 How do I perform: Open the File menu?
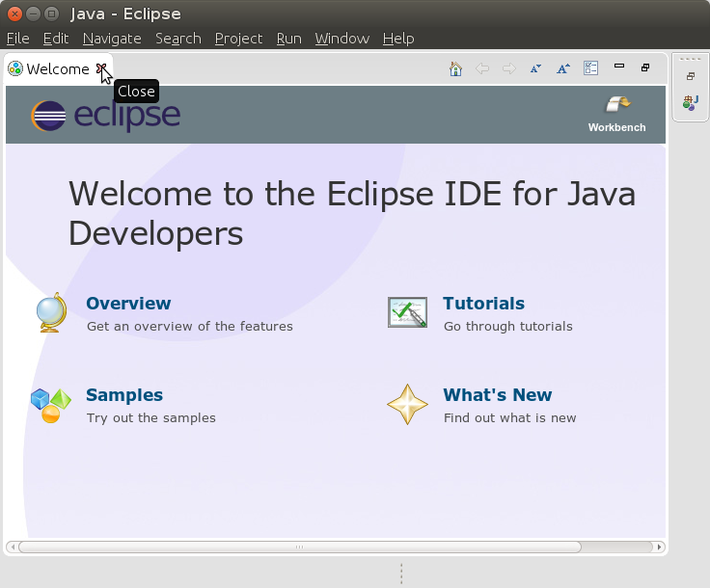tap(17, 39)
